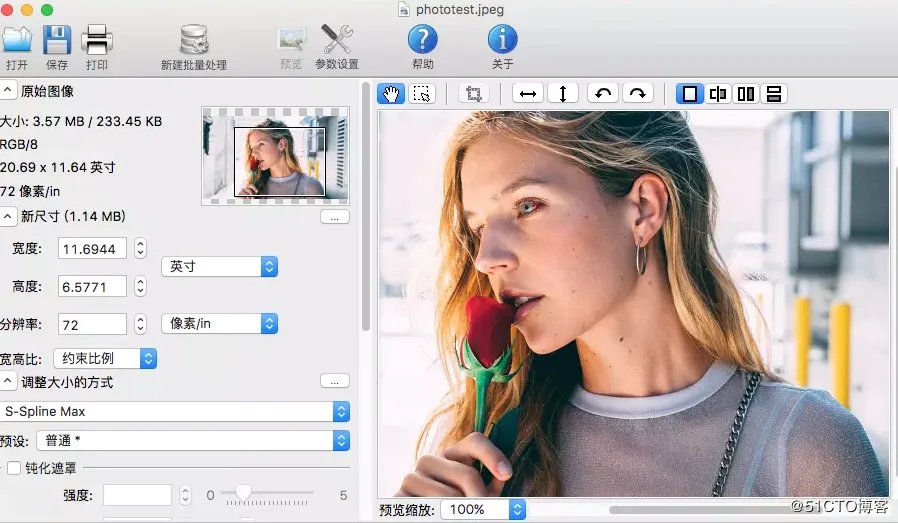
Task: Enable the 钝化遮罩 checkbox
Action: click(x=14, y=468)
